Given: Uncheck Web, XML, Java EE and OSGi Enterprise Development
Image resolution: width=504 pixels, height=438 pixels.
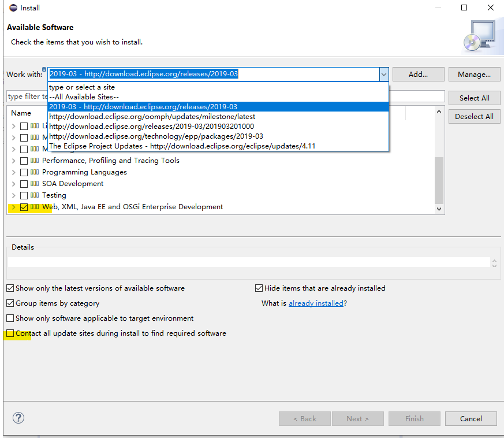Looking at the screenshot, I should tap(24, 207).
